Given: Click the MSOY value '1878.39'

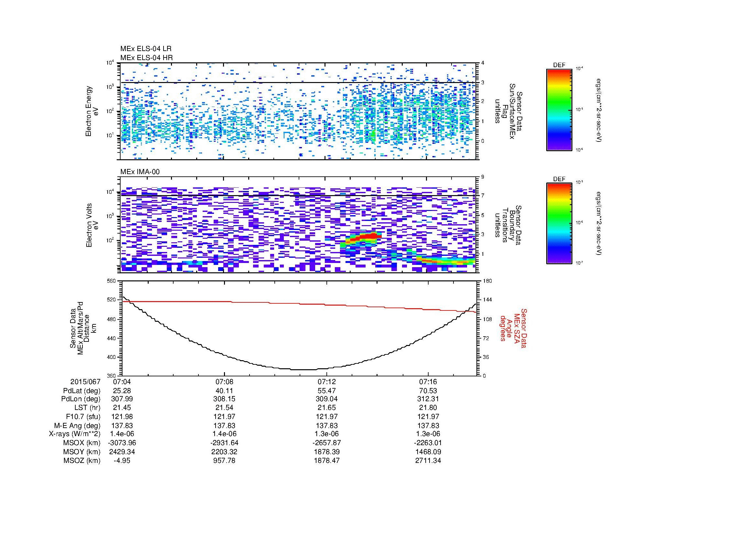Looking at the screenshot, I should [326, 452].
